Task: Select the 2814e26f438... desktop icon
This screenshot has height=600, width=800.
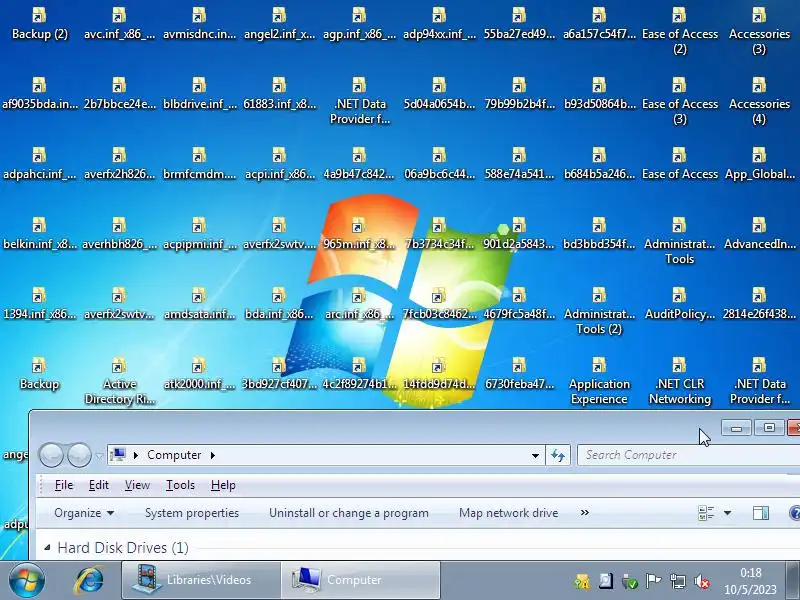Action: [x=759, y=304]
